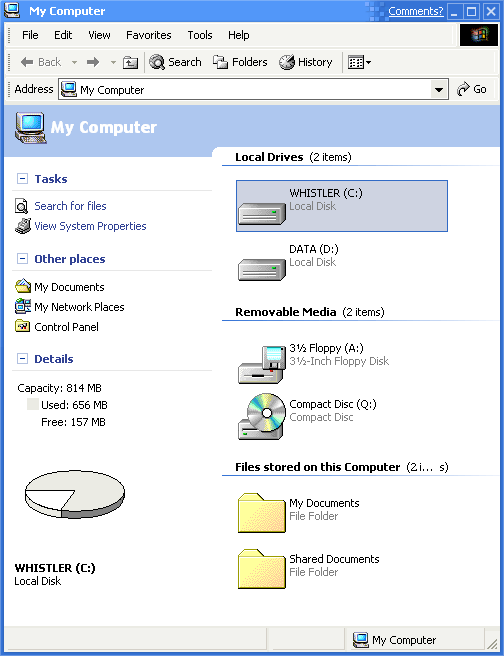Collapse the Other places section
Viewport: 504px width, 656px height.
tap(22, 259)
